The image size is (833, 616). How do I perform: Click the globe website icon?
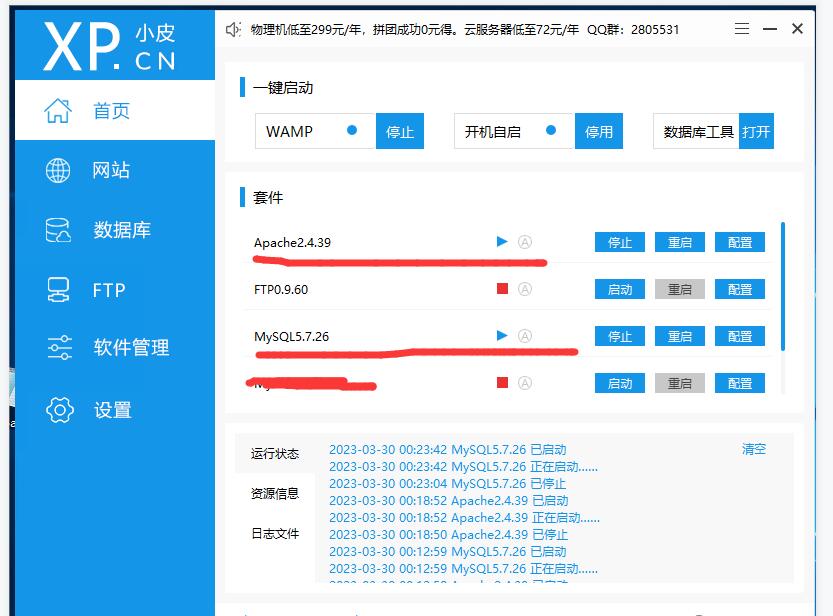tap(57, 170)
